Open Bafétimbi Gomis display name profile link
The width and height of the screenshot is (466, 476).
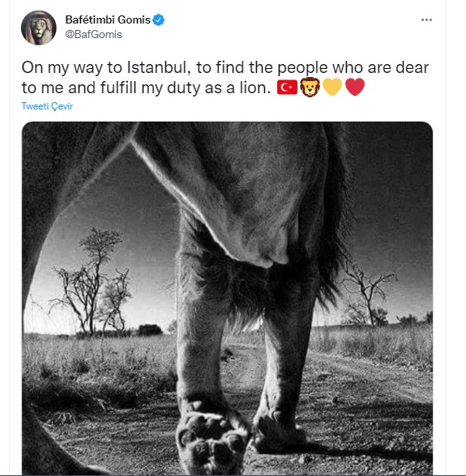coord(108,19)
